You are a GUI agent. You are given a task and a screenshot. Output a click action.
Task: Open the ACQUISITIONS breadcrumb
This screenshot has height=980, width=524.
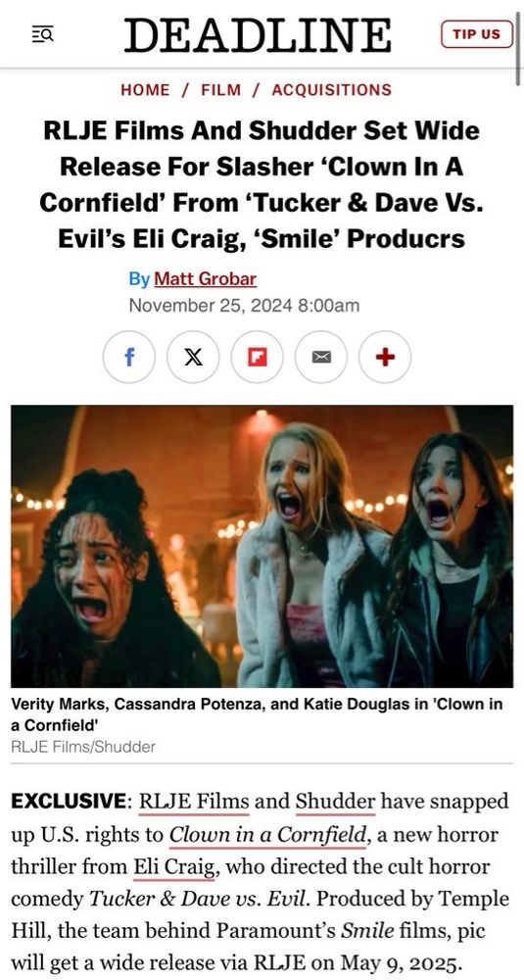pyautogui.click(x=332, y=90)
